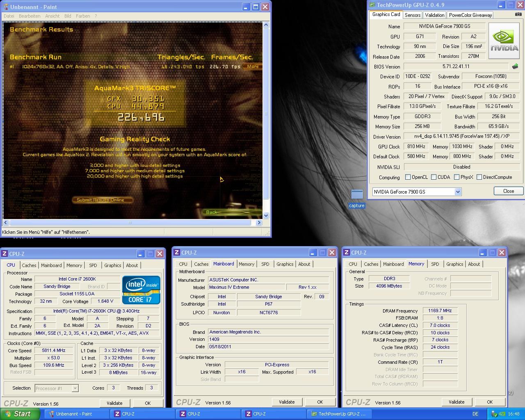Click the Windows Start button
The width and height of the screenshot is (525, 420).
(20, 414)
